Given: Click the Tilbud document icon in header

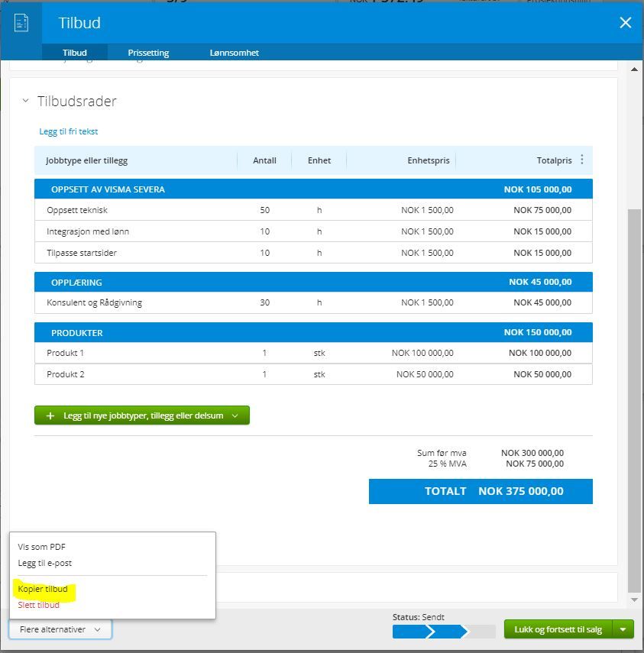Looking at the screenshot, I should pyautogui.click(x=21, y=22).
